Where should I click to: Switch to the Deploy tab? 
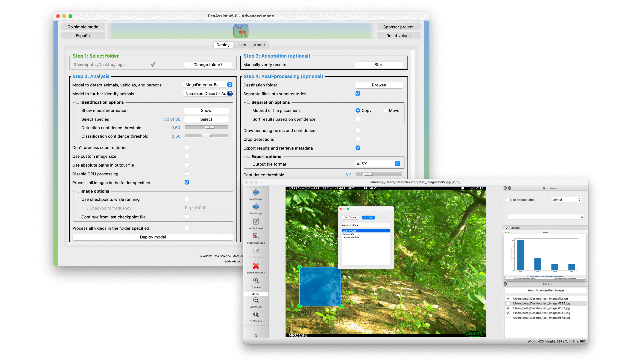[x=223, y=45]
